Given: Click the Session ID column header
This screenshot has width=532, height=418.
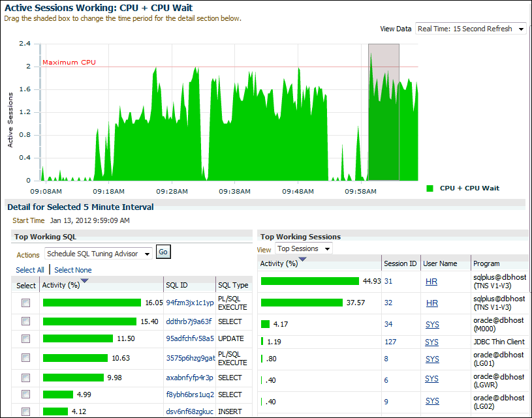Looking at the screenshot, I should [x=400, y=263].
